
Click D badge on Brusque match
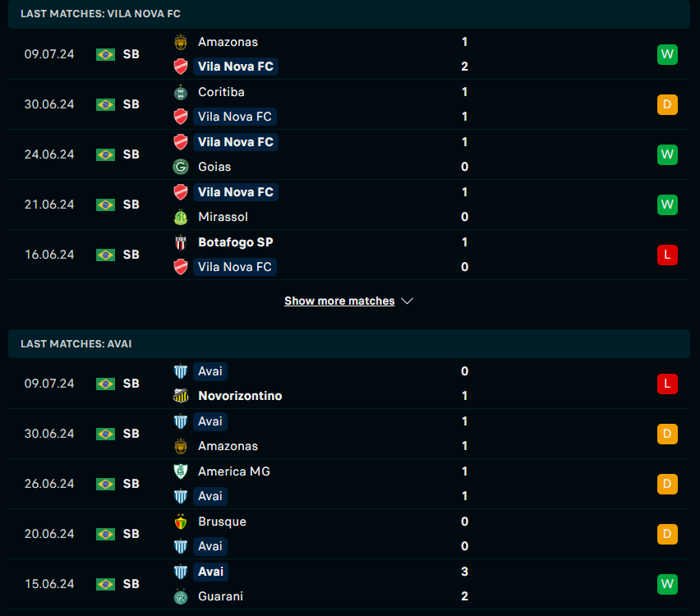[x=667, y=534]
